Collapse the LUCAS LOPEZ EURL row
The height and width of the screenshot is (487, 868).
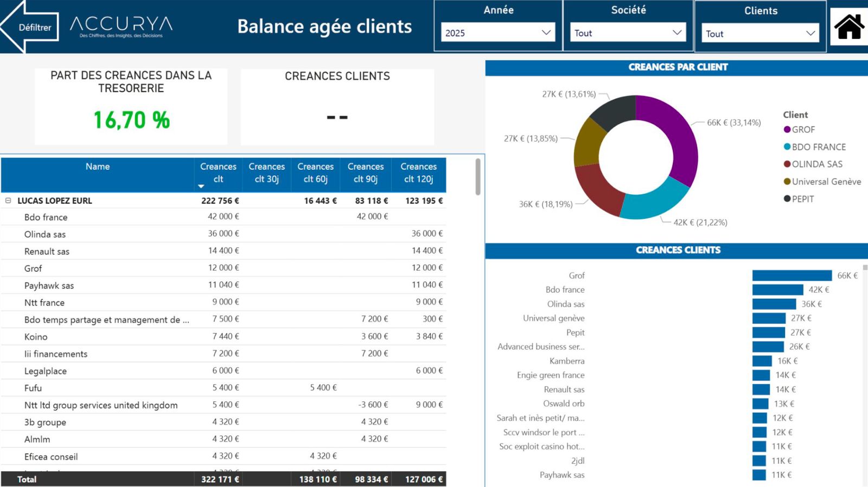point(8,201)
